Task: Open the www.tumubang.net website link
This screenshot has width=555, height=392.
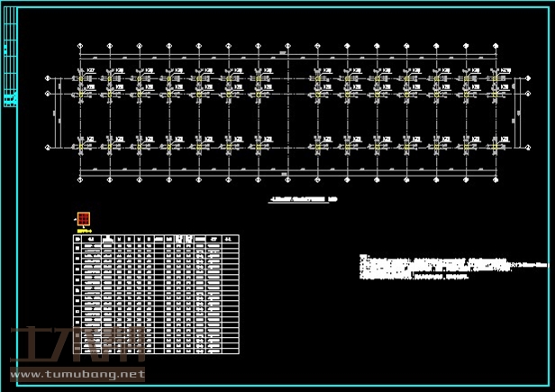Action: coord(77,373)
